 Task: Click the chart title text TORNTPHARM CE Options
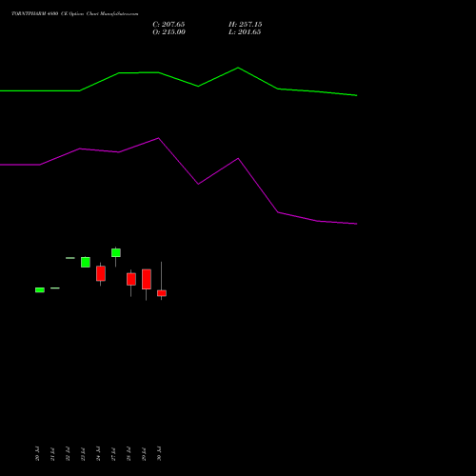75,14
